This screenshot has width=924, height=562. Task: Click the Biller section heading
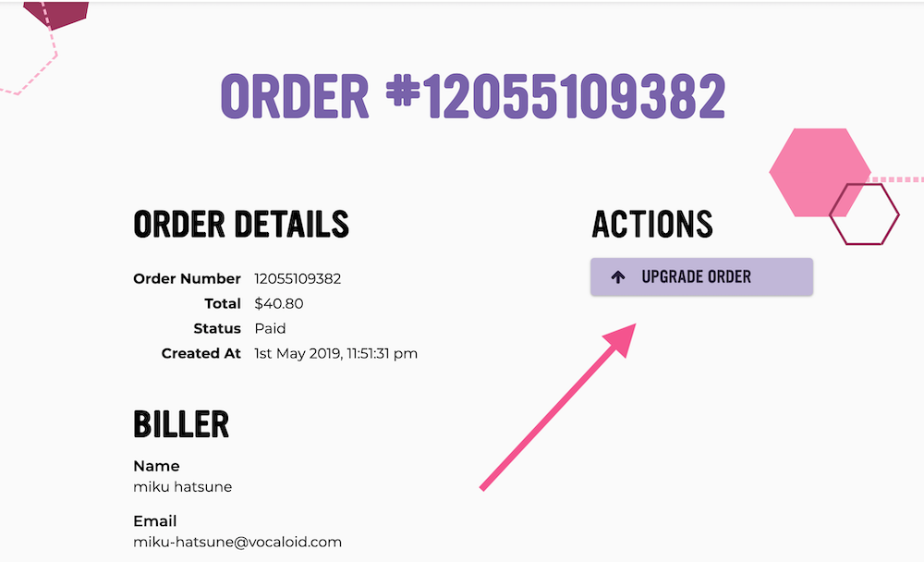click(181, 424)
